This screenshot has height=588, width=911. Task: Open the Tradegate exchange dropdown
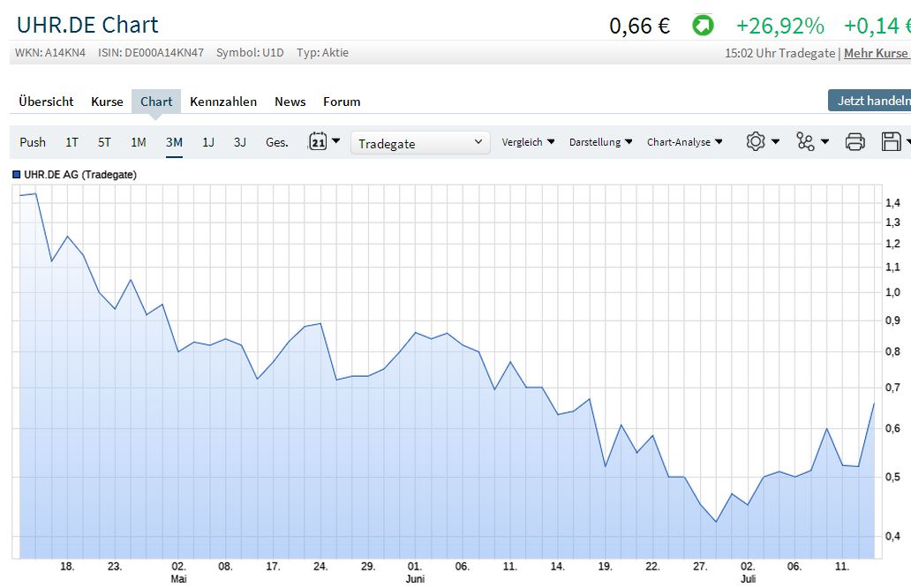(x=420, y=142)
